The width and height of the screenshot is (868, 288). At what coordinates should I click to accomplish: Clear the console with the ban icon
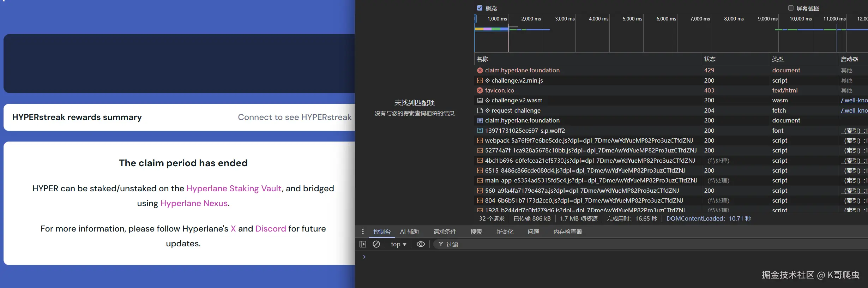376,244
